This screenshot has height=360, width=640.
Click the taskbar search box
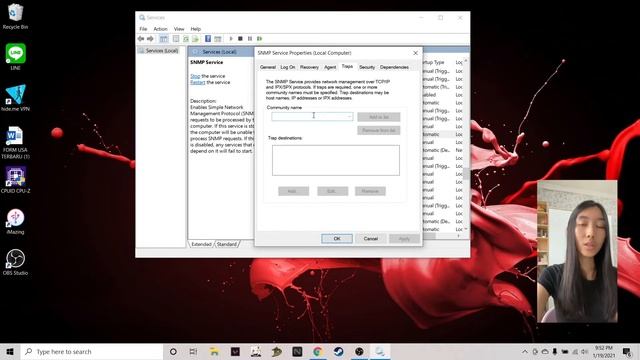92,351
